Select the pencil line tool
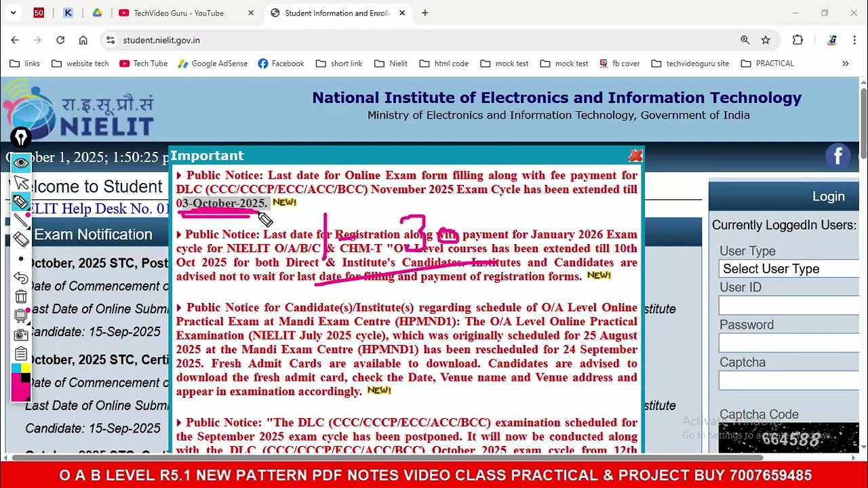 pyautogui.click(x=21, y=220)
